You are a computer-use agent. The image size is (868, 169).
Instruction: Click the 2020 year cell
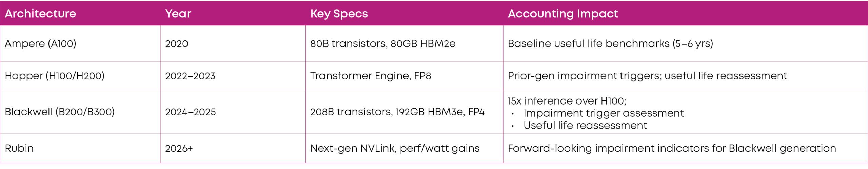[x=177, y=44]
